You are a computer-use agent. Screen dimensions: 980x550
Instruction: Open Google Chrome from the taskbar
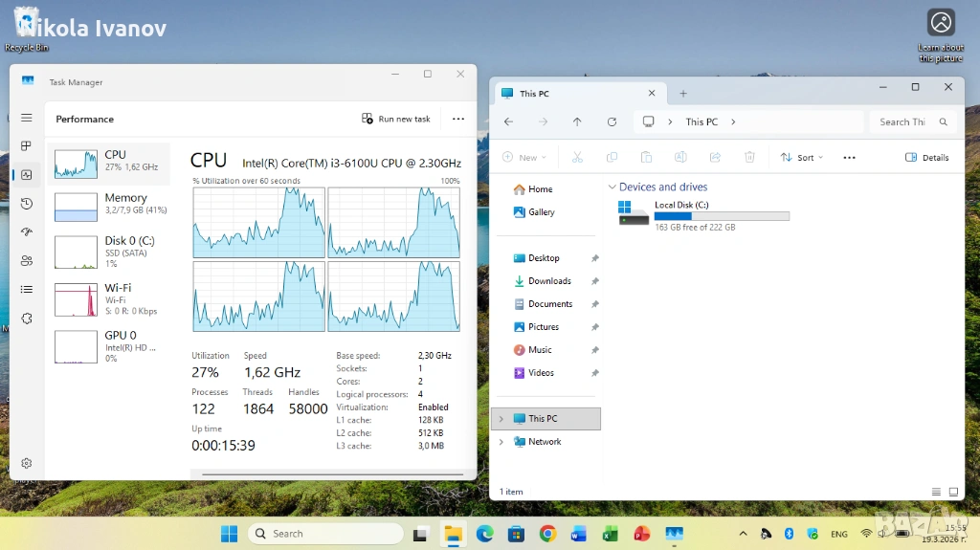[547, 534]
